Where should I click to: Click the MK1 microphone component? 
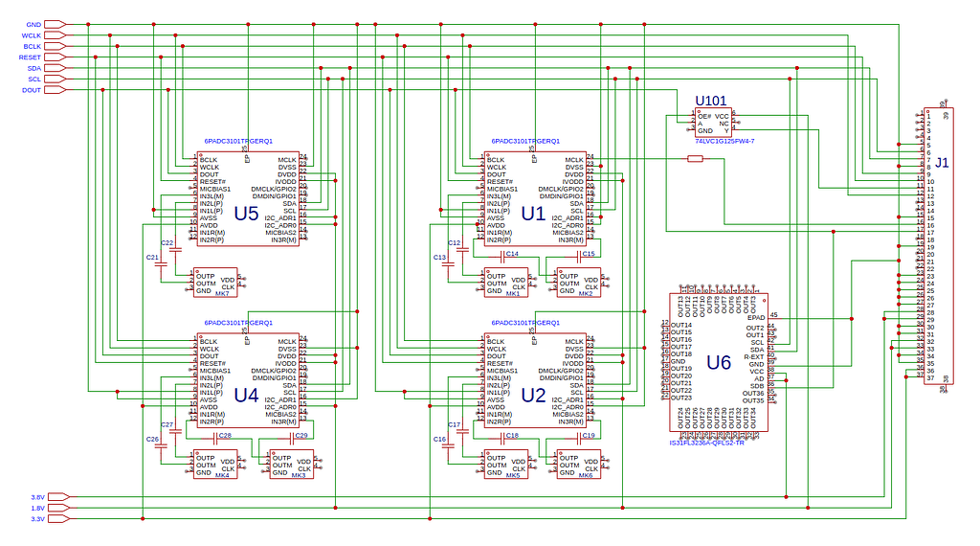pyautogui.click(x=505, y=283)
